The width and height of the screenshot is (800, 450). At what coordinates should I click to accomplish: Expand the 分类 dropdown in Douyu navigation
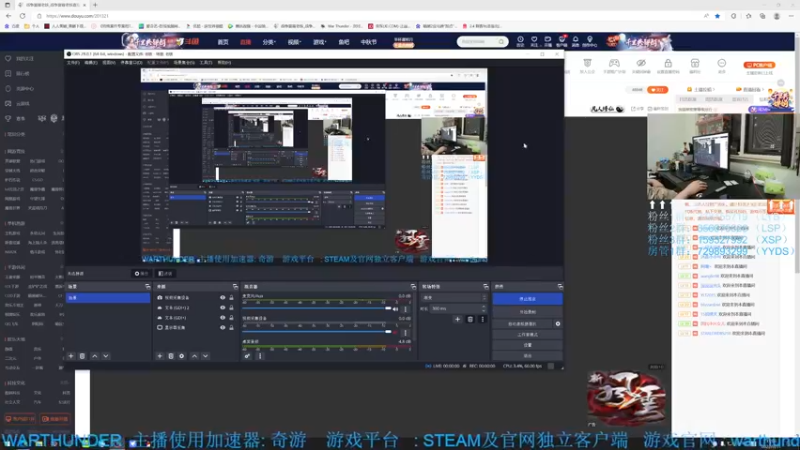point(269,42)
